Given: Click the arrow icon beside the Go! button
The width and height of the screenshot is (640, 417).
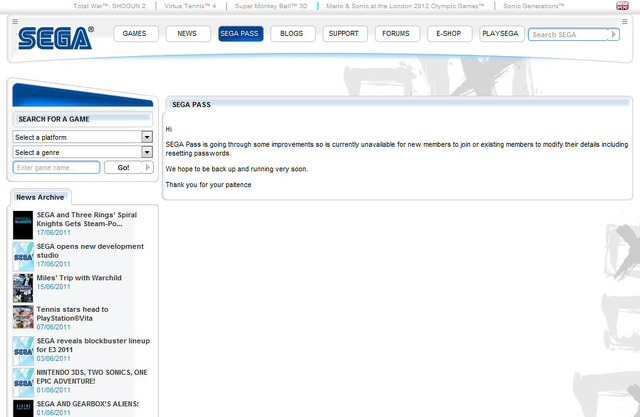Looking at the screenshot, I should tap(148, 167).
